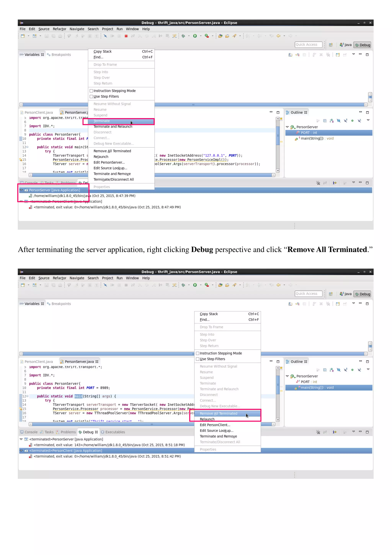Viewport: 392px width, 555px height.
Task: Click Remove All Terminated icon in lower Debug view toolbar
Action: click(x=318, y=432)
